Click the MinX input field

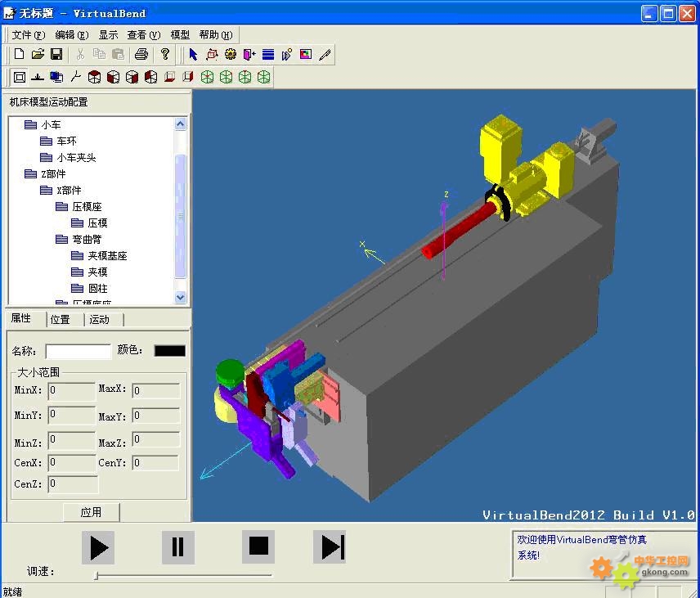(x=71, y=391)
